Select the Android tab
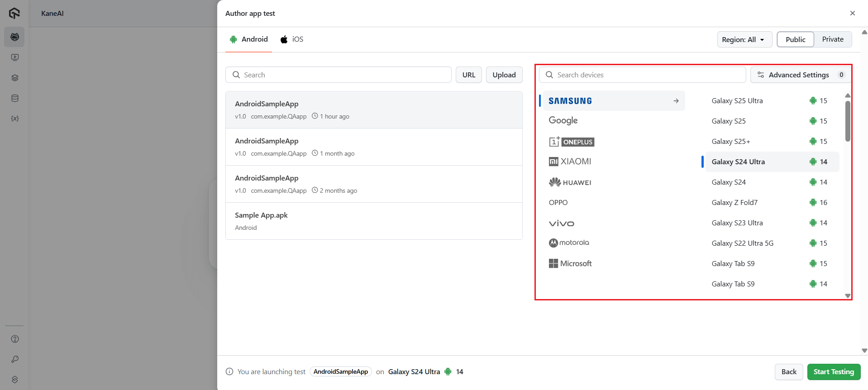This screenshot has width=868, height=390. pyautogui.click(x=249, y=39)
